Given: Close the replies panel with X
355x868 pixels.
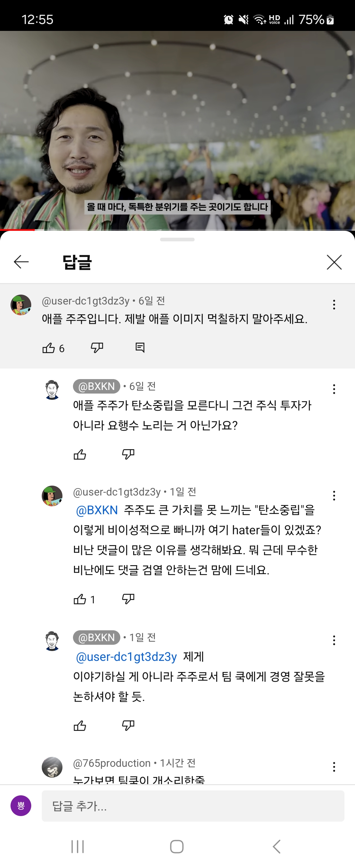Looking at the screenshot, I should 334,262.
